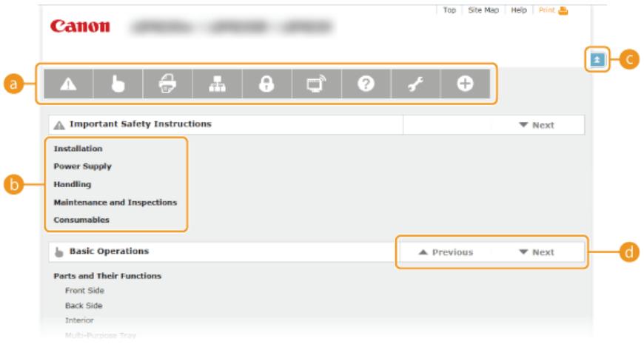
Task: Open the warning triangle safety chapter icon
Action: [69, 84]
